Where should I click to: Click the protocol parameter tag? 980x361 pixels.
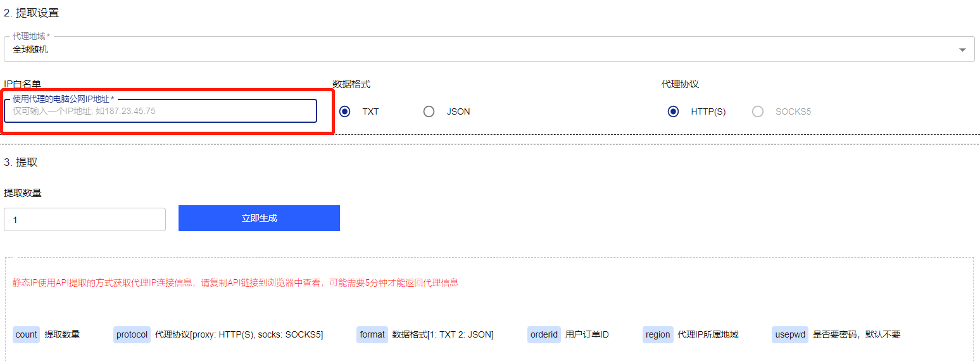point(132,334)
